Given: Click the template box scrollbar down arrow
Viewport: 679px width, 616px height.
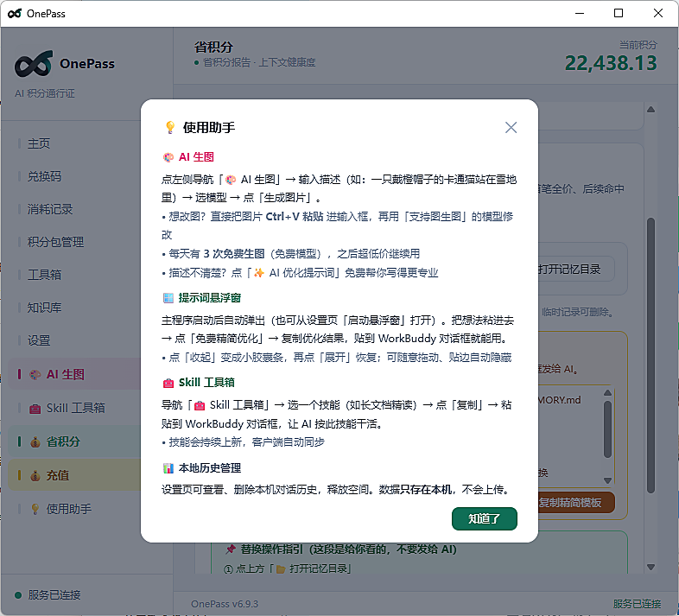Looking at the screenshot, I should click(x=607, y=480).
